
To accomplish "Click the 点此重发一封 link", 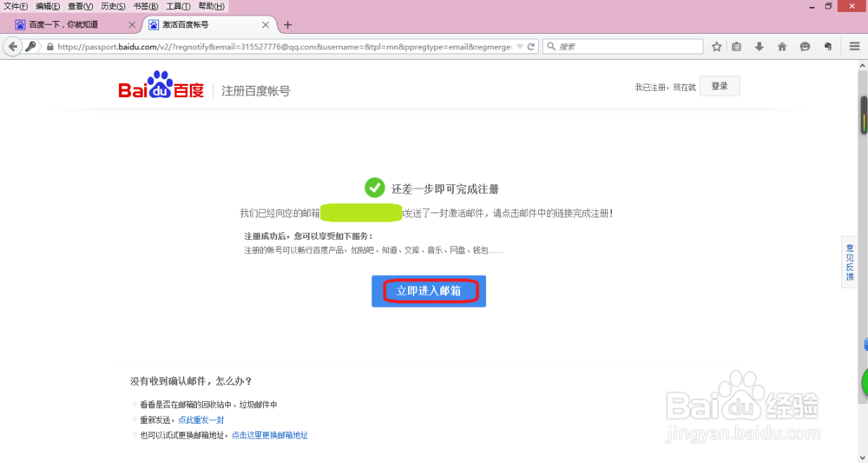I will click(x=201, y=420).
